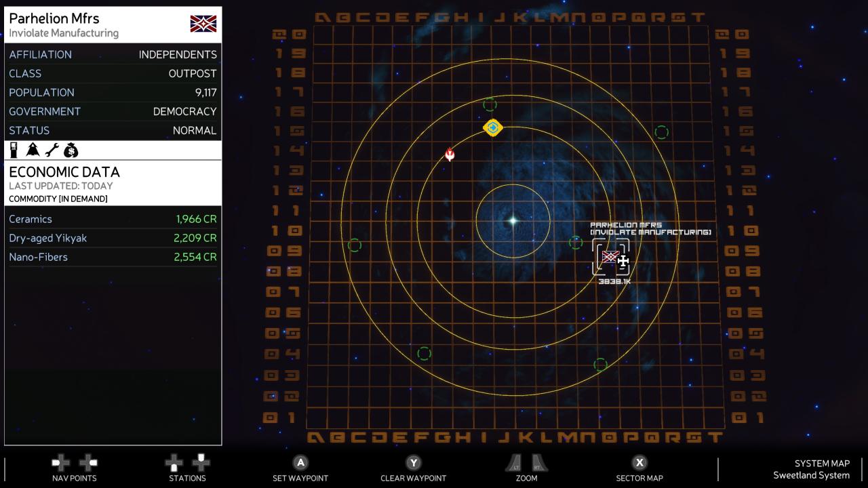This screenshot has width=868, height=488.
Task: Click the fuel pump service icon
Action: (14, 150)
